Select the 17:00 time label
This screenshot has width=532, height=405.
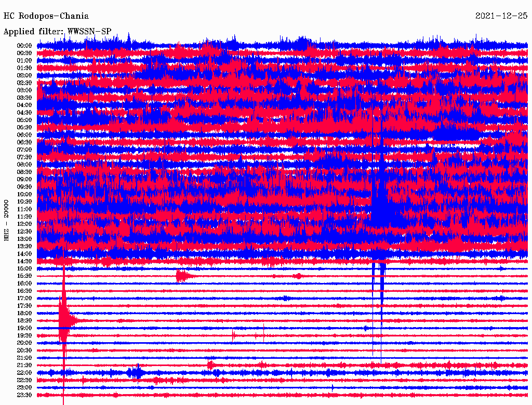click(24, 298)
